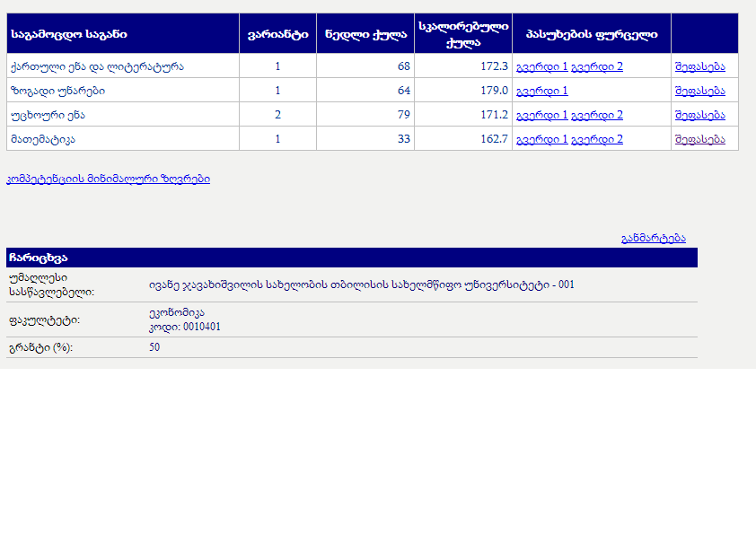Click the კოდი: 0010401 text
Image resolution: width=756 pixels, height=551 pixels.
tap(185, 327)
